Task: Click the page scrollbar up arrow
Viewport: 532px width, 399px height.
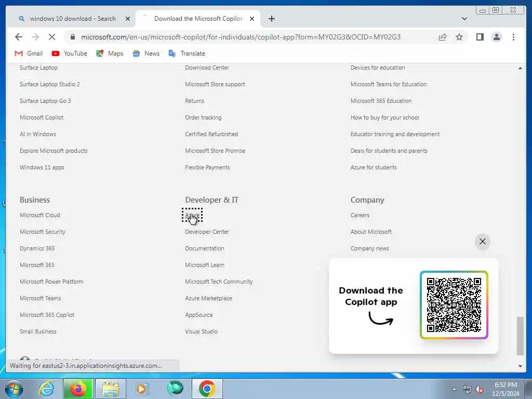Action: click(x=520, y=68)
